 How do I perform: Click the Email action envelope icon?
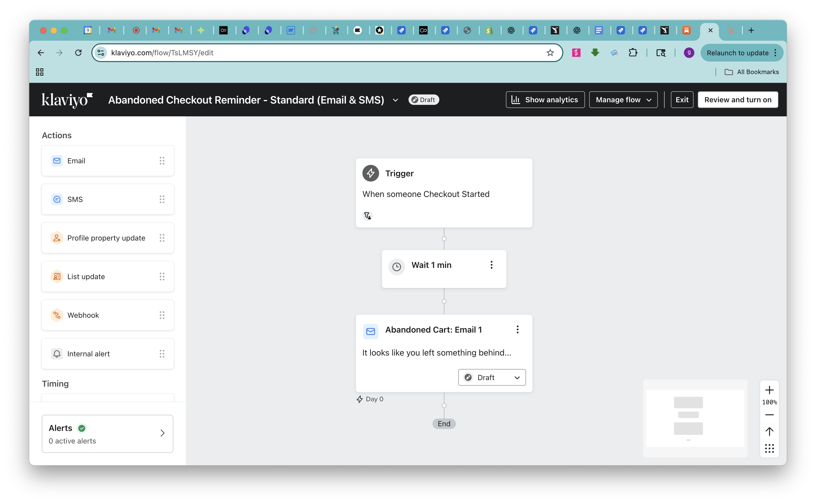pyautogui.click(x=57, y=161)
